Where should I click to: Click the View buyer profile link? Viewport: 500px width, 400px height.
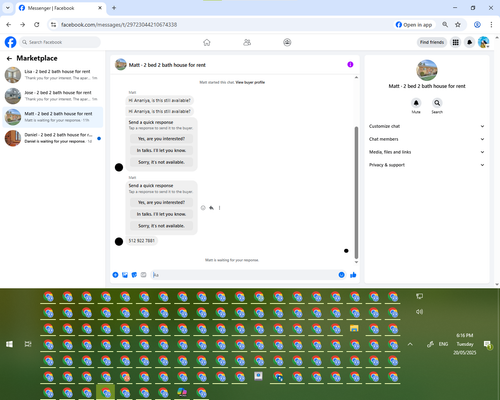point(250,82)
